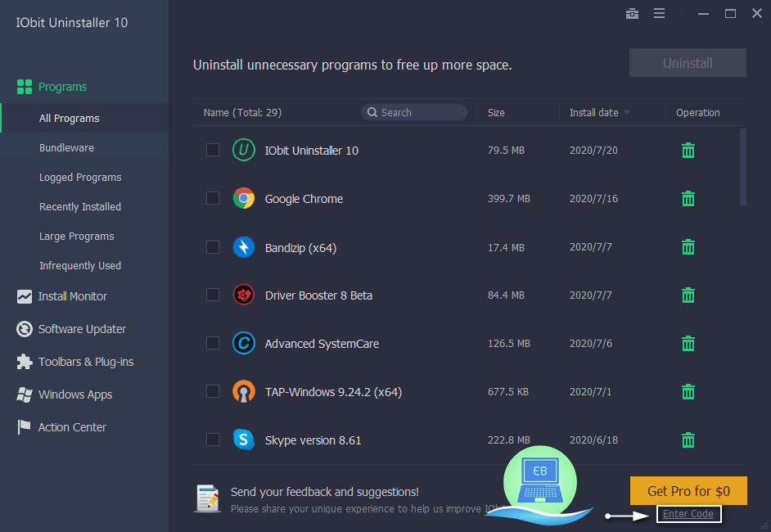Check the Advanced SystemCare box

(213, 343)
